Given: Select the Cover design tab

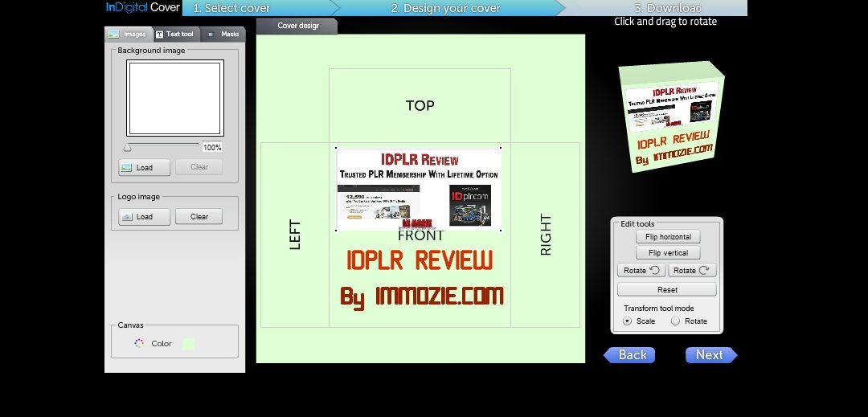Looking at the screenshot, I should tap(297, 26).
